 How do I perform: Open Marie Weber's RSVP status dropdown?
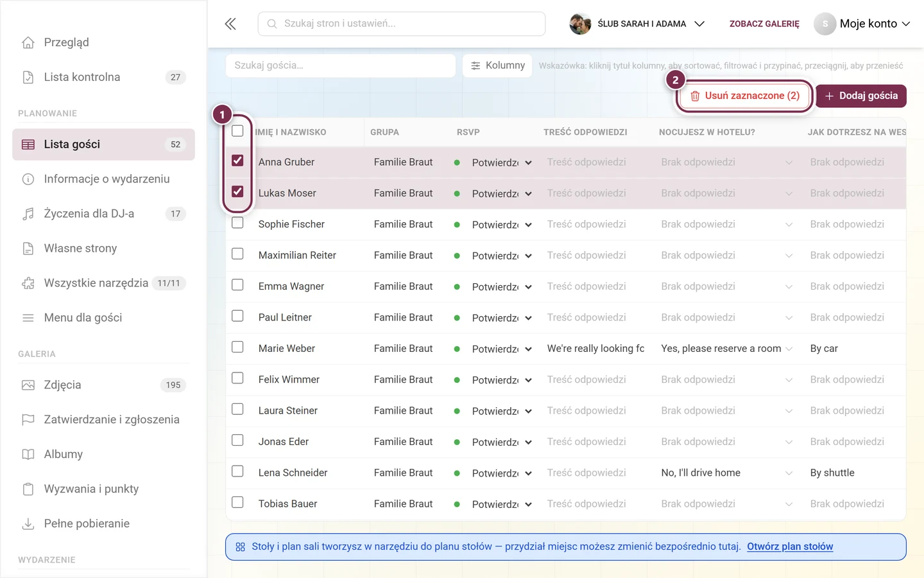[502, 349]
